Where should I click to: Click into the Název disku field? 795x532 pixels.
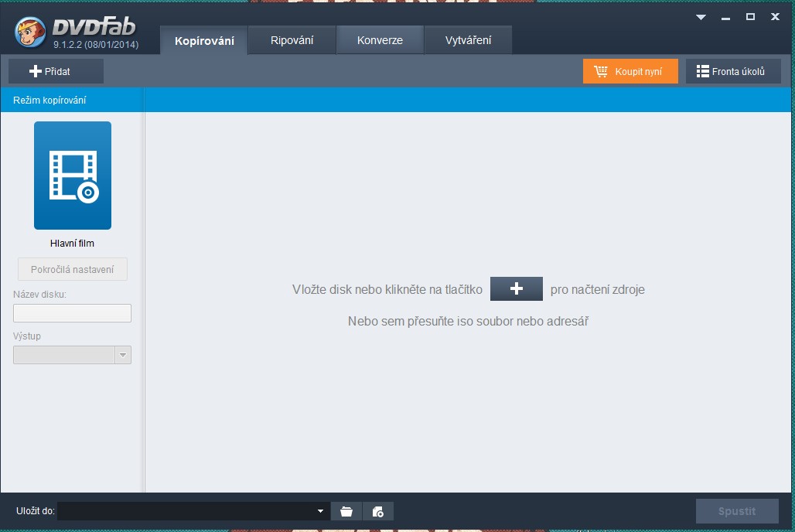72,313
